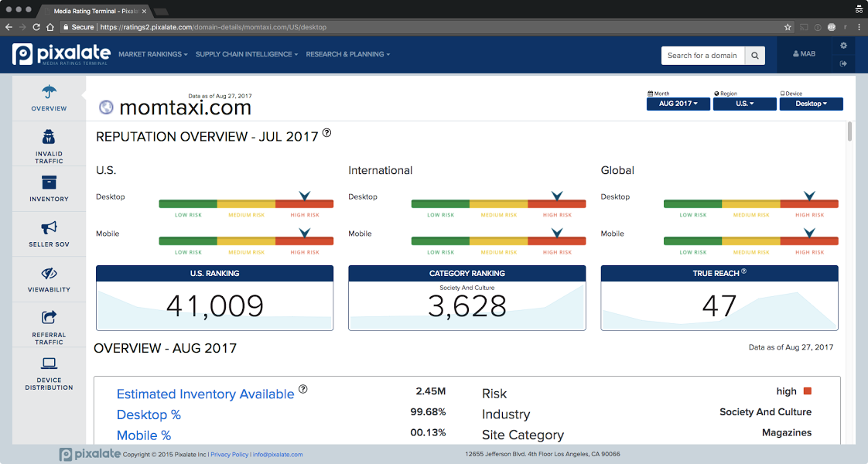Click the incognito icon in the title bar
Image resolution: width=868 pixels, height=464 pixels.
pos(859,9)
